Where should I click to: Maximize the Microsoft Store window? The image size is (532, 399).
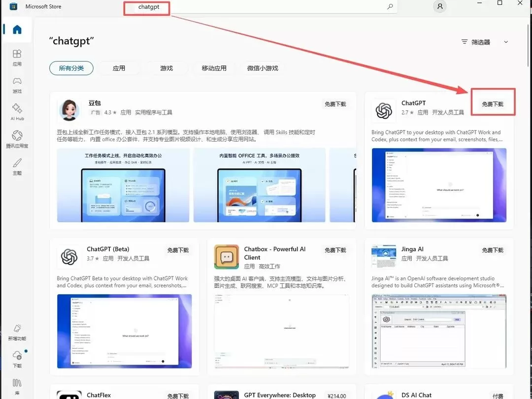click(x=500, y=3)
